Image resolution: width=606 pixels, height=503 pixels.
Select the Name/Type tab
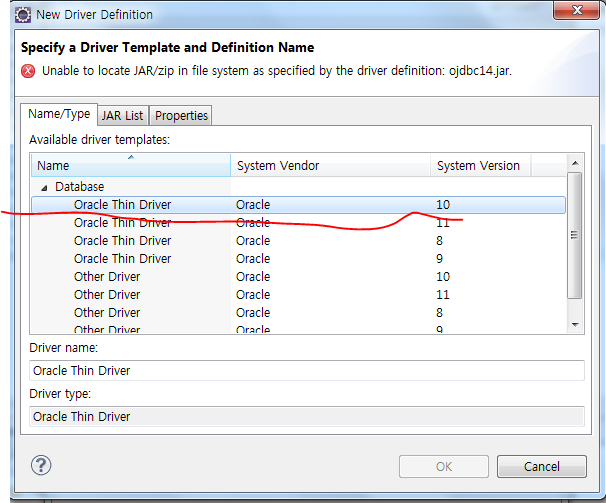59,114
